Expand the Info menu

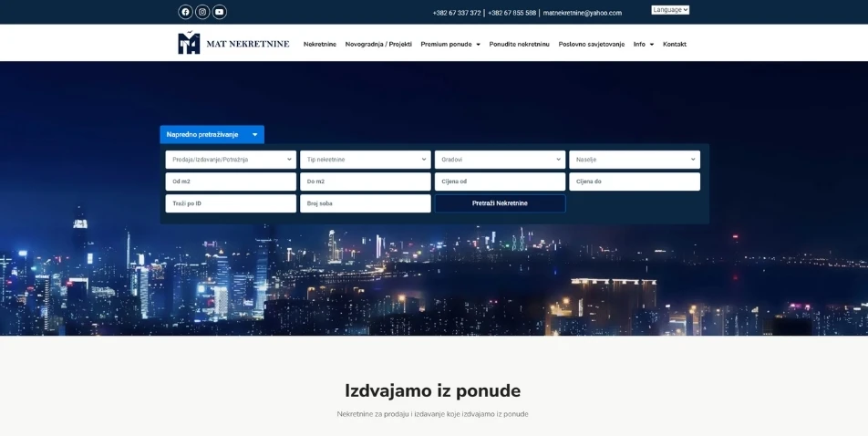(x=643, y=44)
